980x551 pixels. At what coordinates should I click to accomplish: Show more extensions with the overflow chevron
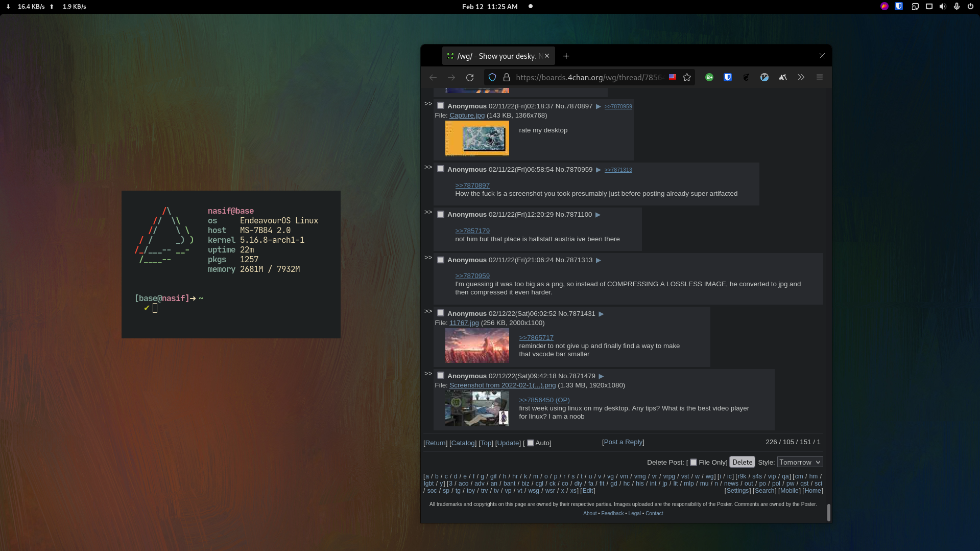pos(801,78)
